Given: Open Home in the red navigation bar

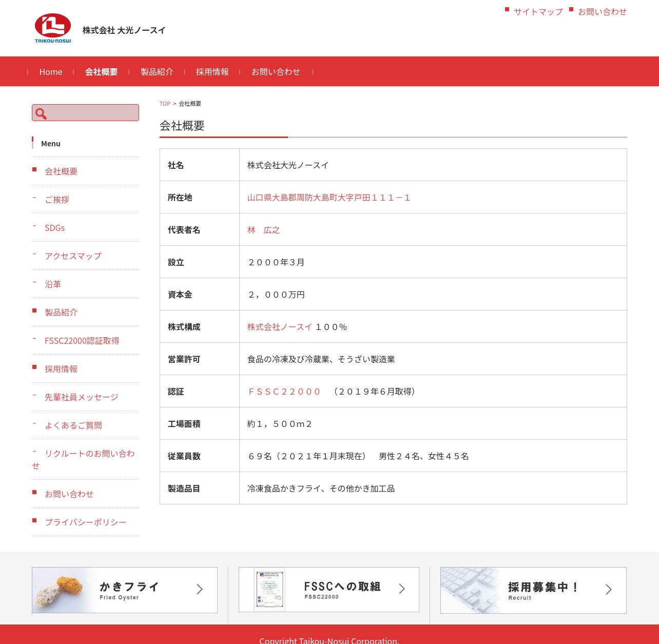Looking at the screenshot, I should point(51,72).
